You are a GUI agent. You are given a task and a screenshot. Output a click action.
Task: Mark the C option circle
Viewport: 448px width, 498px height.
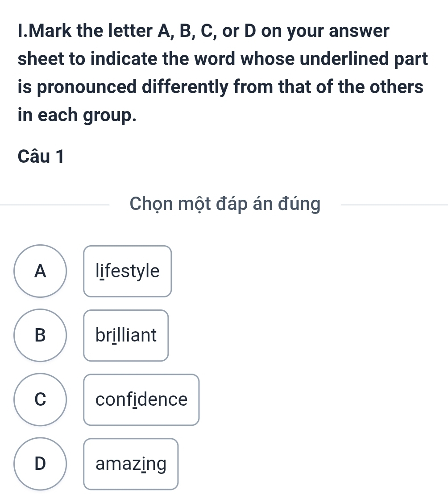(x=41, y=399)
